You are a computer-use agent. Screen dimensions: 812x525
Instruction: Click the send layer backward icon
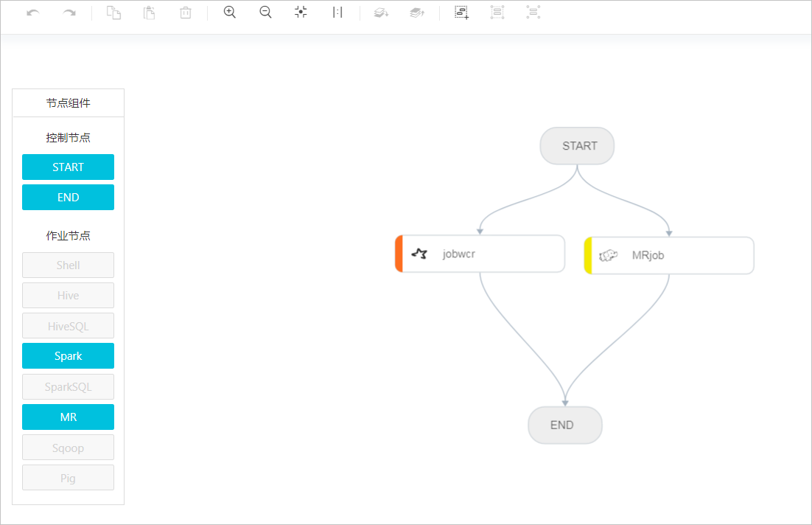(381, 13)
